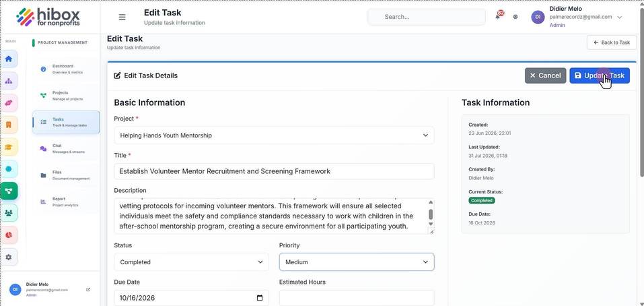Click the DI avatar in the sidebar footer
644x306 pixels.
click(x=15, y=290)
